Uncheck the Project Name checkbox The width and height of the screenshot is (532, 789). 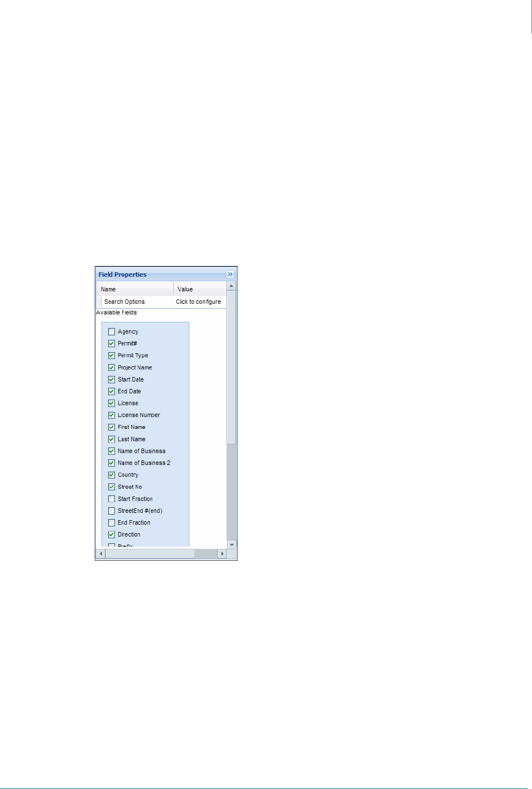pos(112,367)
